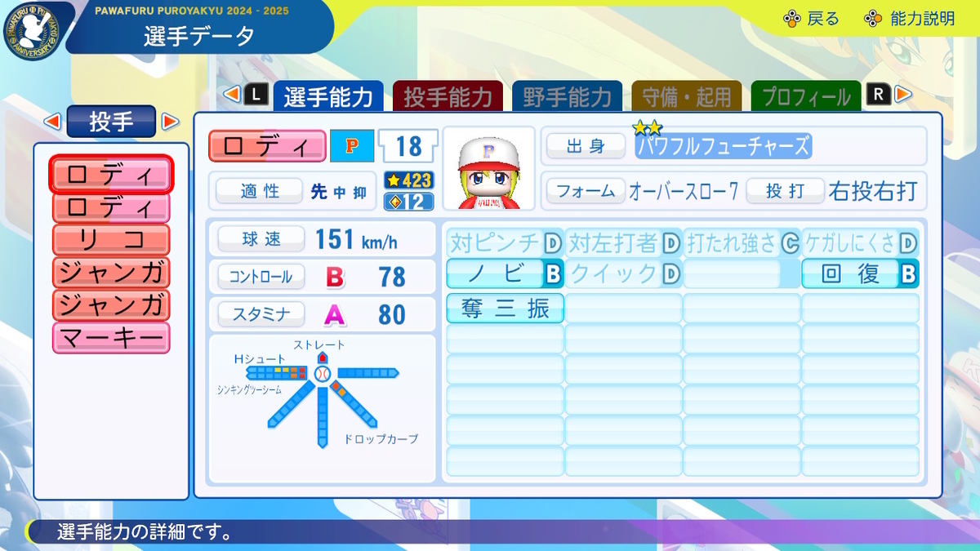Select マーキー in the pitcher list
Viewport: 980px width, 551px height.
click(x=111, y=337)
